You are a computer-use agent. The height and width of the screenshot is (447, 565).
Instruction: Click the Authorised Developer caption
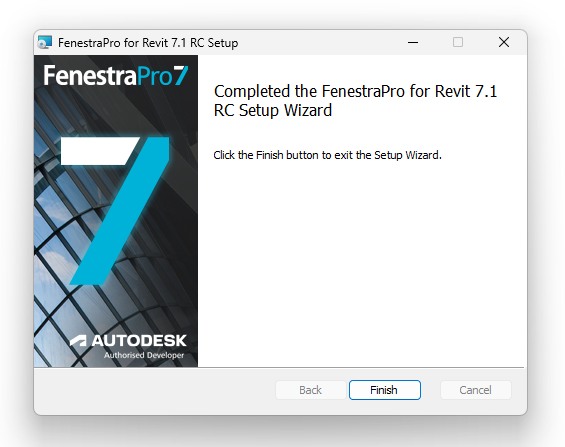pyautogui.click(x=144, y=355)
